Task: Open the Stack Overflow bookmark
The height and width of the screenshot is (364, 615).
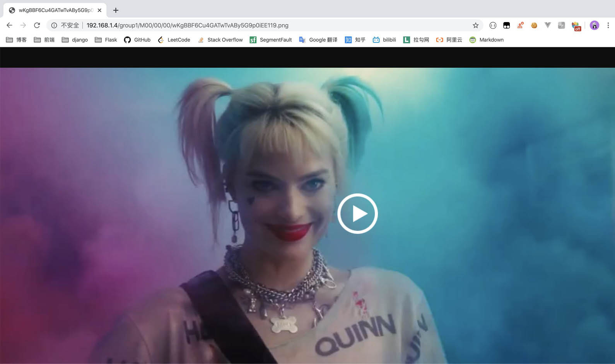Action: (x=220, y=40)
